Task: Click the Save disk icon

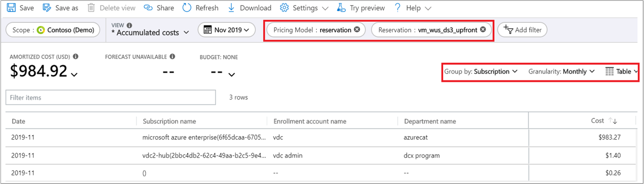Action: (11, 7)
